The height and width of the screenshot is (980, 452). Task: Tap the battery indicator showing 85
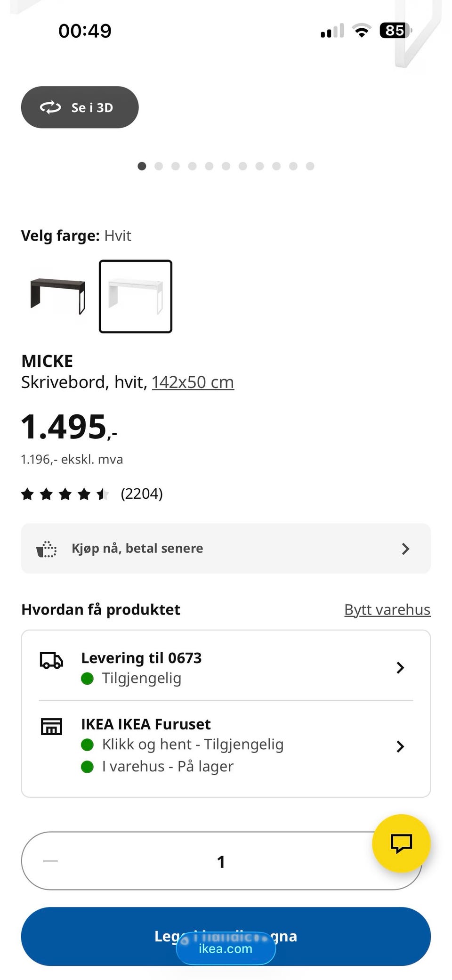pos(395,31)
